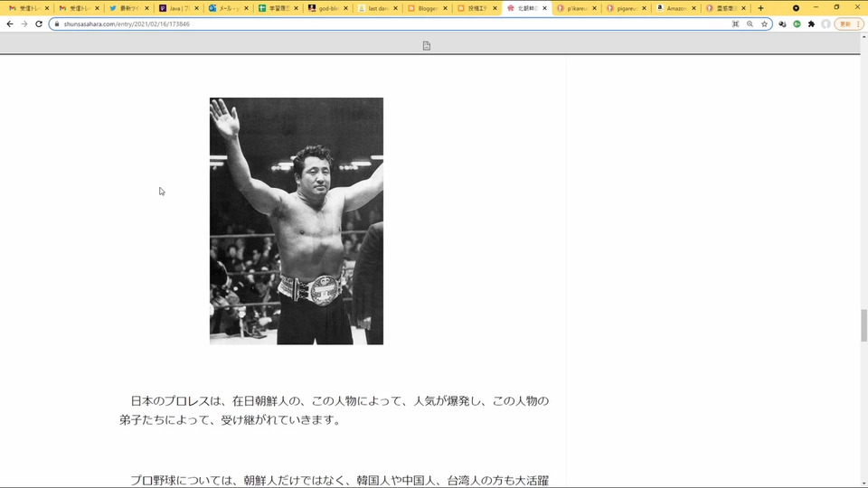Viewport: 868px width, 488px height.
Task: Close the Twitter tab
Action: coord(146,8)
